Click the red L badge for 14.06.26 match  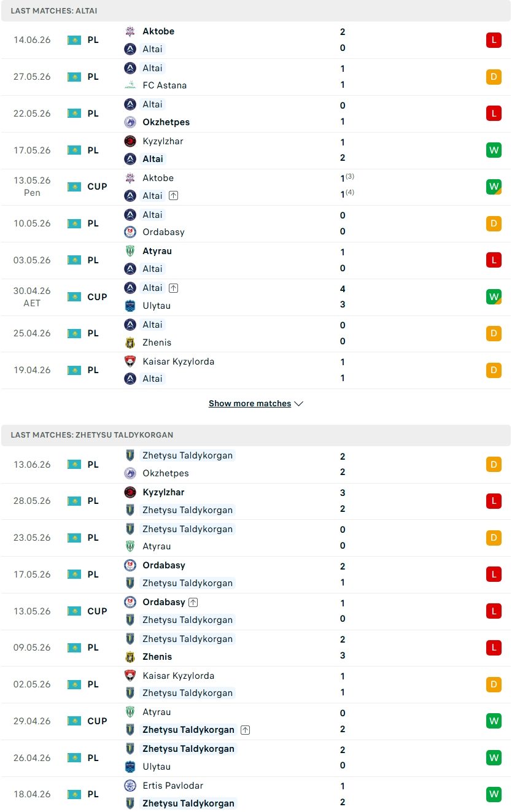click(494, 40)
